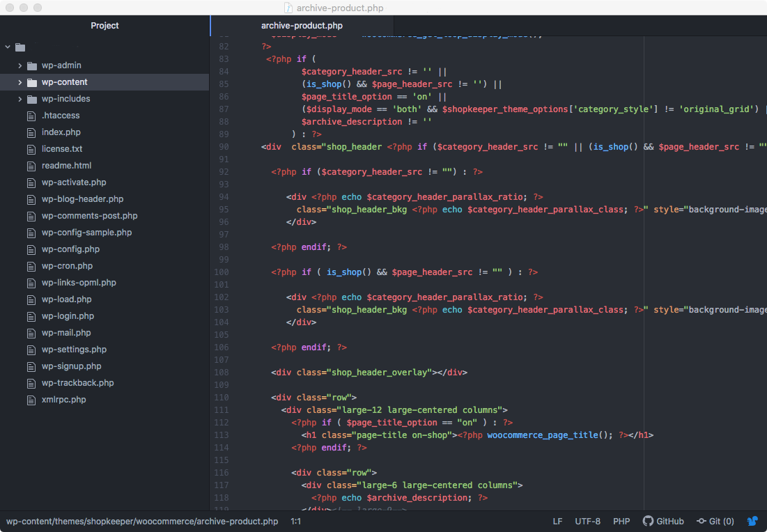
Task: Click the .htaccess file icon
Action: (31, 116)
